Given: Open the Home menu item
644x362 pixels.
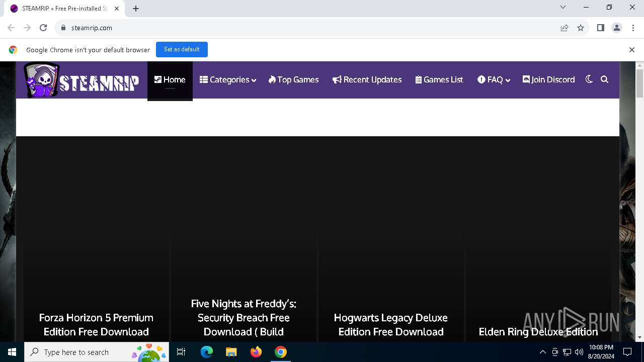Looking at the screenshot, I should [170, 80].
